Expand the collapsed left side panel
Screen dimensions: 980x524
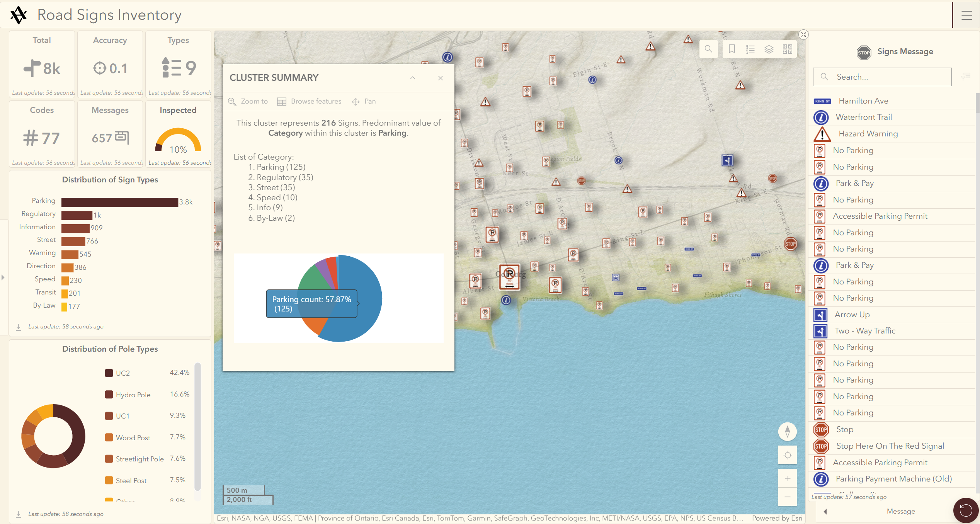[3, 277]
